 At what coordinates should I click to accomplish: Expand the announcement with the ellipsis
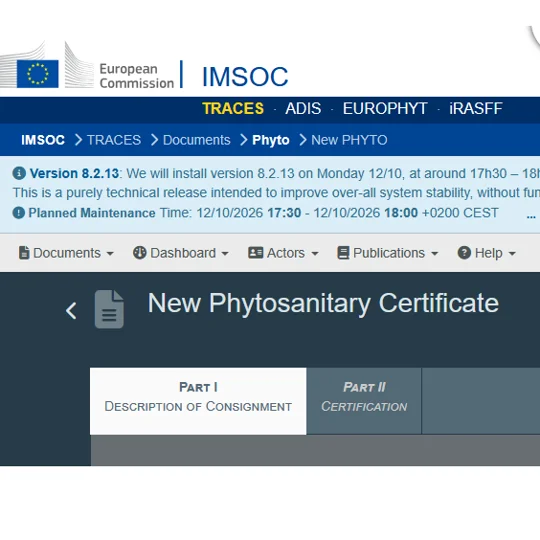tap(531, 216)
